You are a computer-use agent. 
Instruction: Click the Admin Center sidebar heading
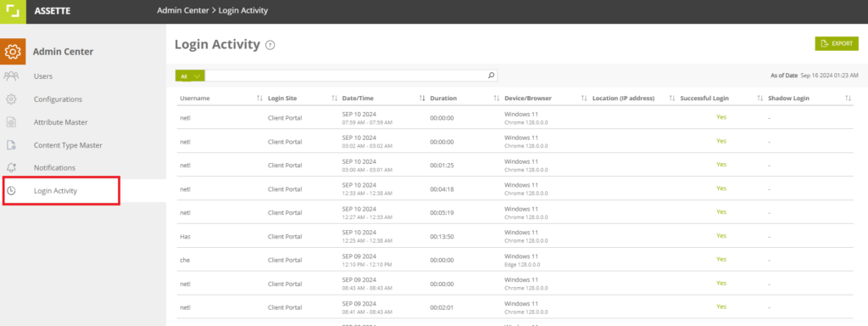(63, 52)
